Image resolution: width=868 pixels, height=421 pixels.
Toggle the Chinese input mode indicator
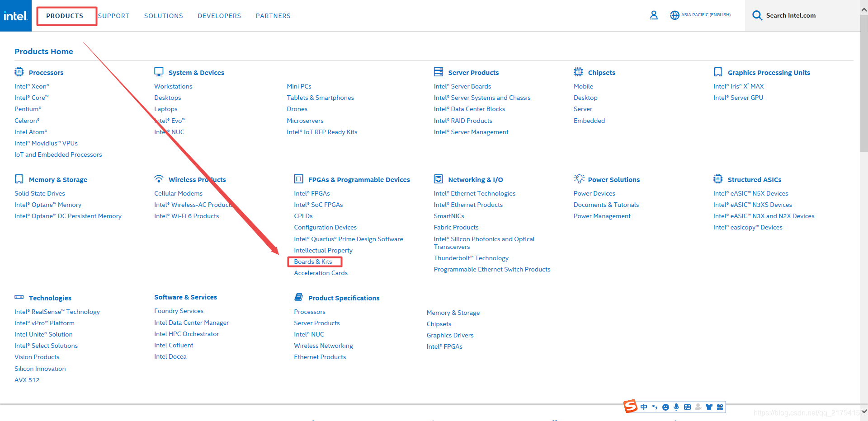644,407
